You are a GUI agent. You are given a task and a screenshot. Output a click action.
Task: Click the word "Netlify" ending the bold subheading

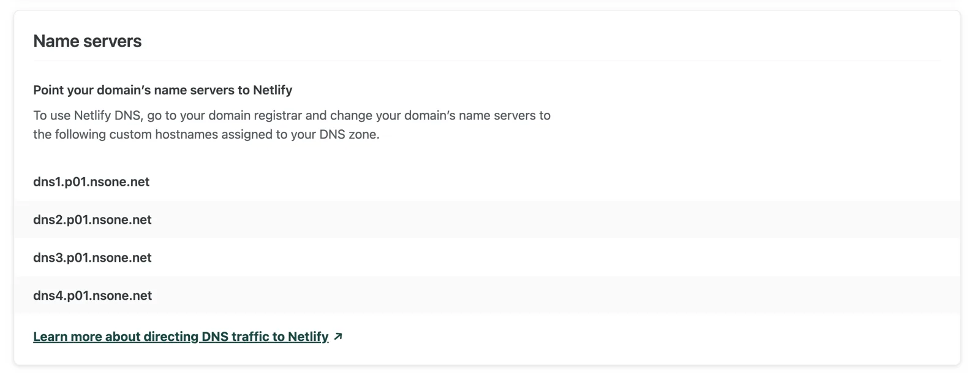(273, 90)
